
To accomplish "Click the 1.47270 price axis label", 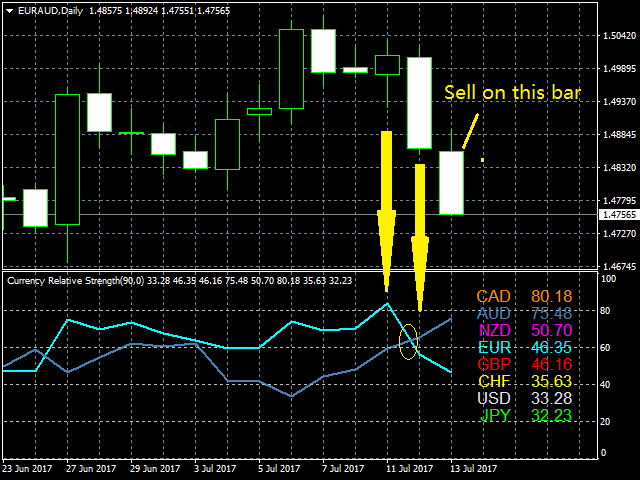I will (x=619, y=234).
